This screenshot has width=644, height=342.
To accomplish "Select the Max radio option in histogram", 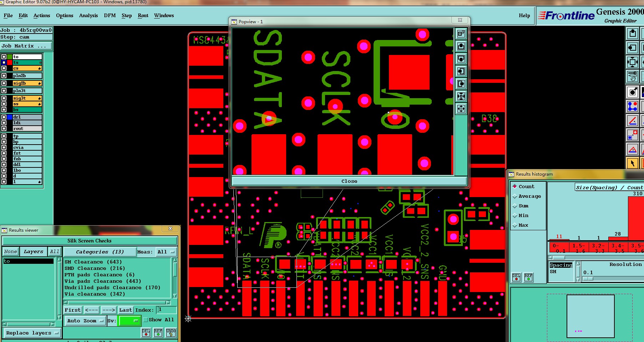I will point(515,225).
